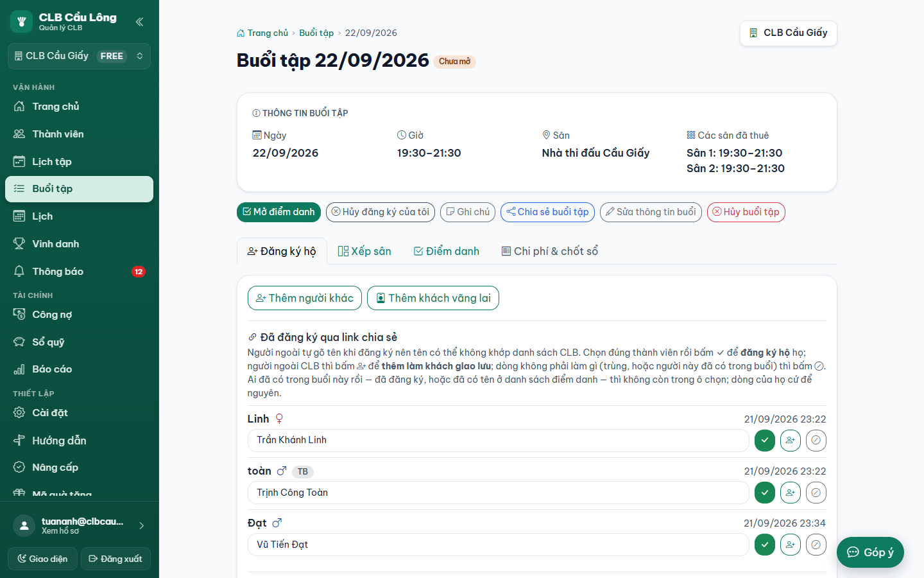Open the Buổi tập breadcrumb link
This screenshot has height=578, width=924.
coord(316,33)
